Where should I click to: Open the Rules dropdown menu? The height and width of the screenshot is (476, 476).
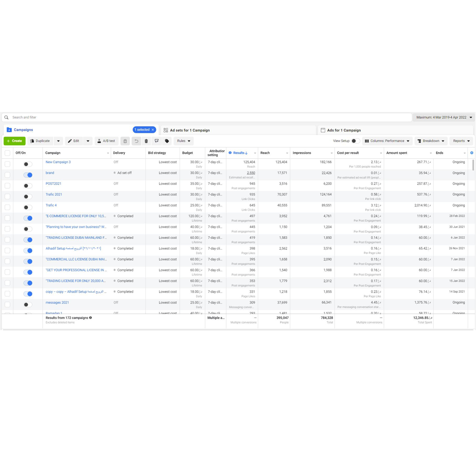tap(184, 141)
